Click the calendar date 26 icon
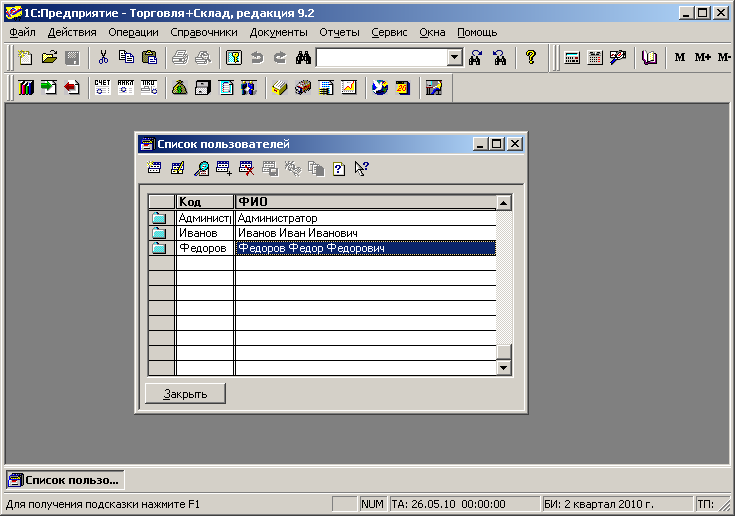 click(x=403, y=88)
